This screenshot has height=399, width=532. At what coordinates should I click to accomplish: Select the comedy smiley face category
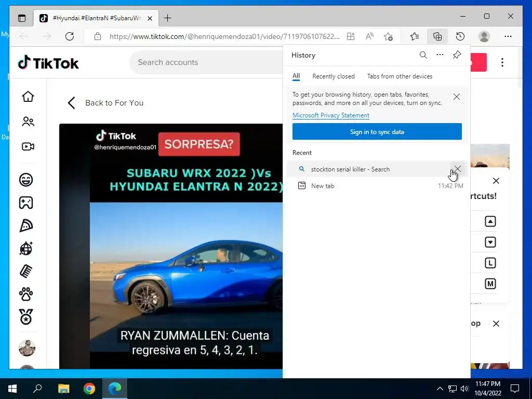[26, 179]
